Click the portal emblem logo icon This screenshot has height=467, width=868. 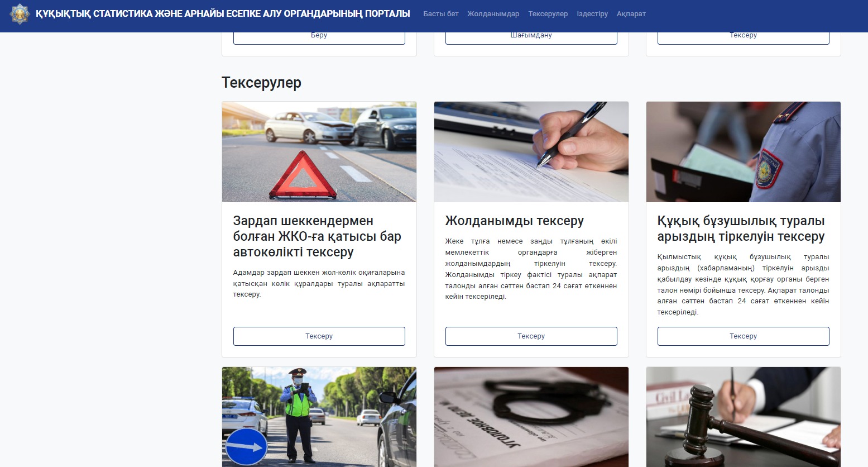pos(20,14)
